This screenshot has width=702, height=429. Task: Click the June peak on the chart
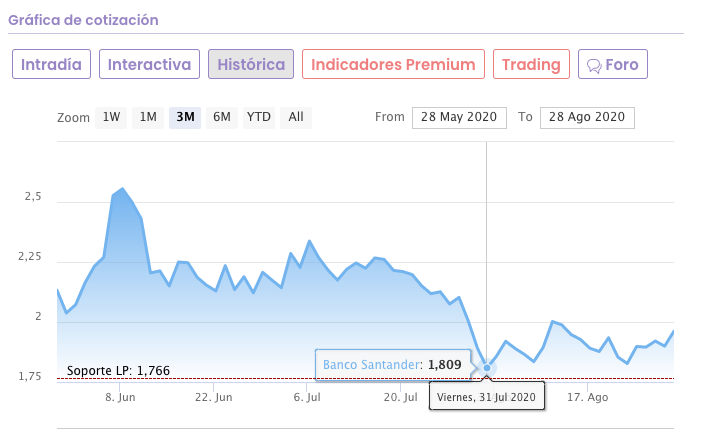(x=122, y=189)
